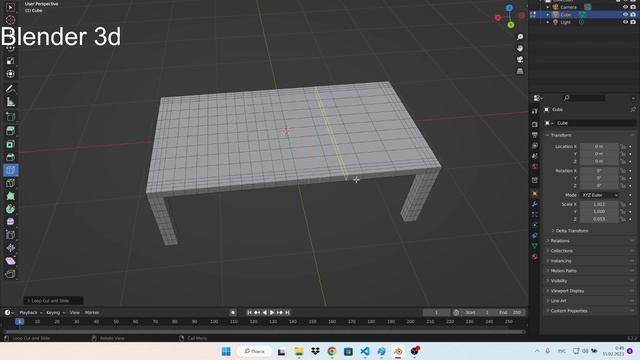Select the Scale tool
Image resolution: width=640 pixels, height=360 pixels.
[x=11, y=61]
